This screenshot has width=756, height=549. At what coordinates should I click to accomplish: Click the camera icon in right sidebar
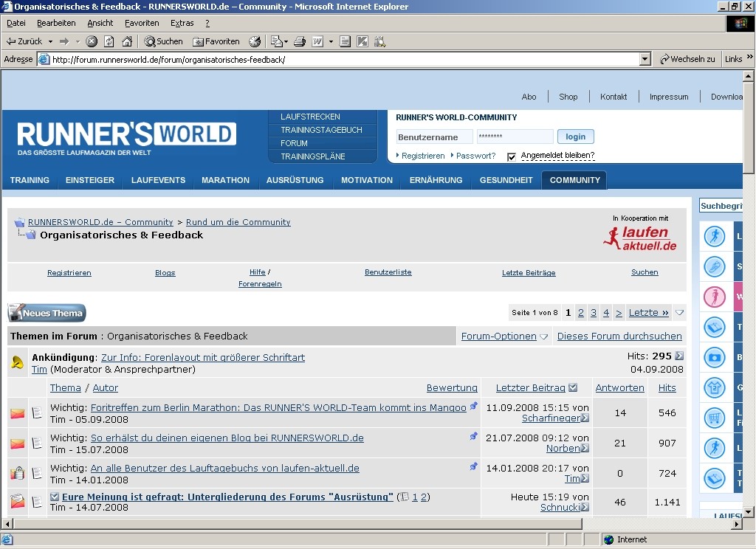click(714, 357)
